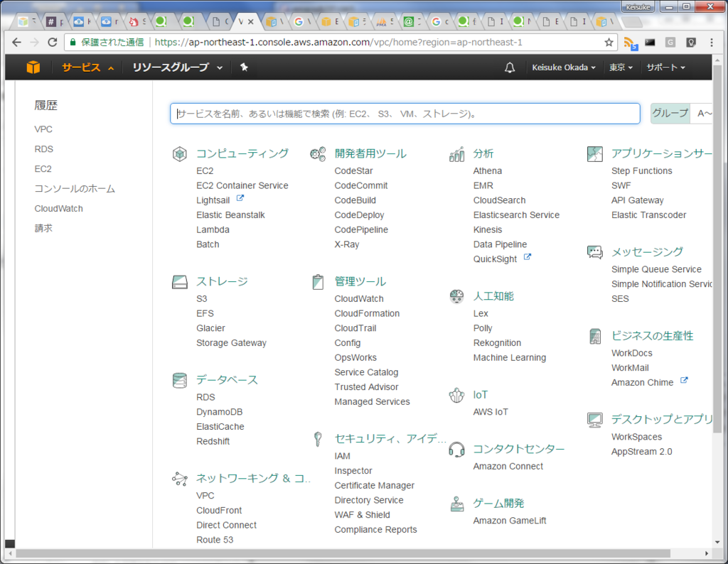Open the S3 storage service
Screen dimensions: 728x564
(x=201, y=299)
